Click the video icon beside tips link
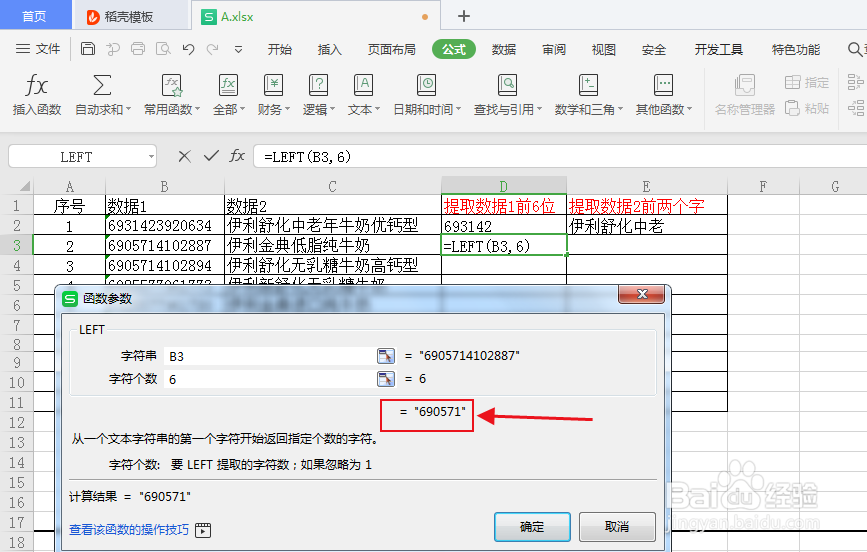The image size is (867, 552). pyautogui.click(x=203, y=530)
